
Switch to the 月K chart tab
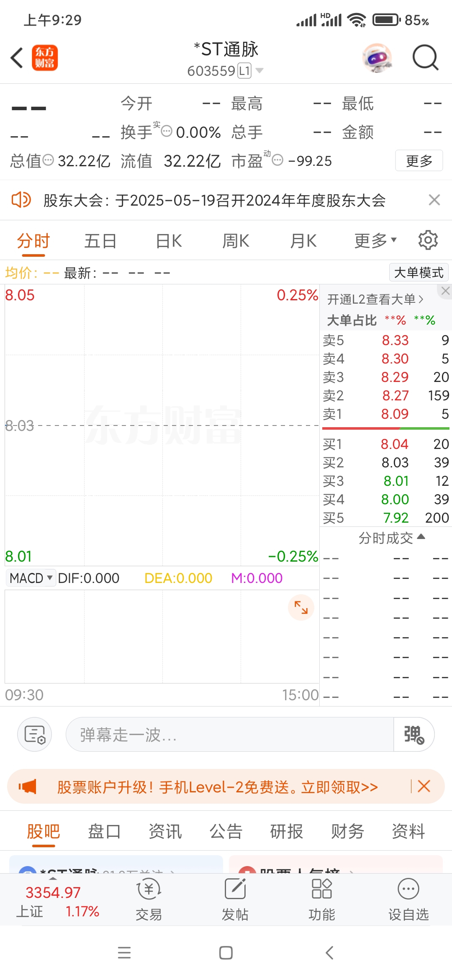pos(303,241)
